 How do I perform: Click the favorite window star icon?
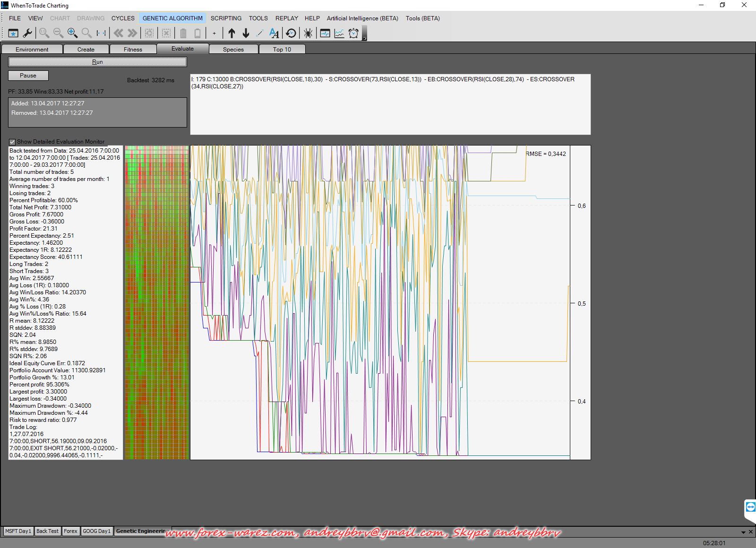(13, 33)
